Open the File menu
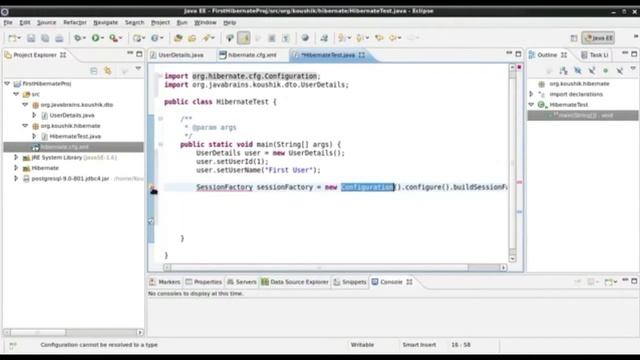The image size is (640, 360). (x=8, y=22)
